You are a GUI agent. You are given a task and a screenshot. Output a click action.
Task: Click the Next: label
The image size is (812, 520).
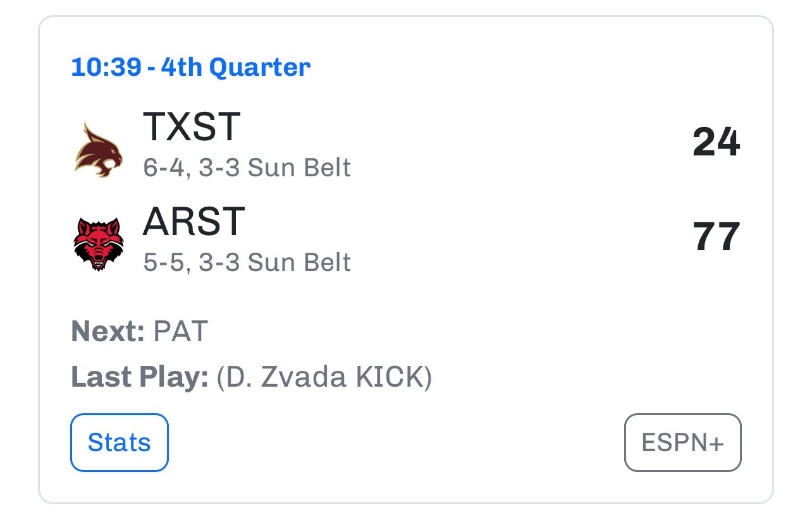coord(108,332)
